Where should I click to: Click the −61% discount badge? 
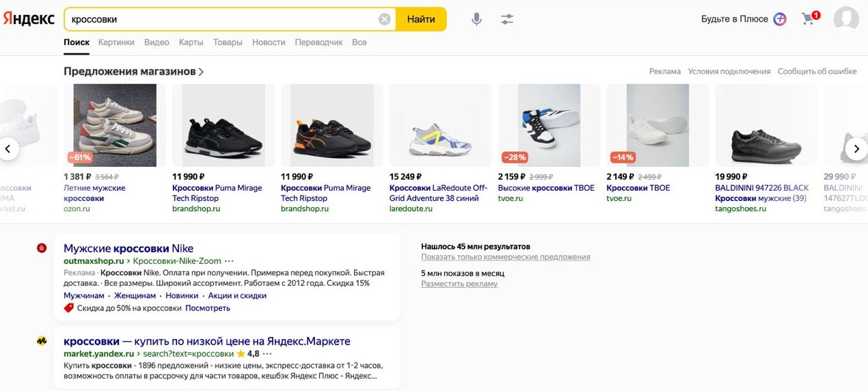pos(80,157)
